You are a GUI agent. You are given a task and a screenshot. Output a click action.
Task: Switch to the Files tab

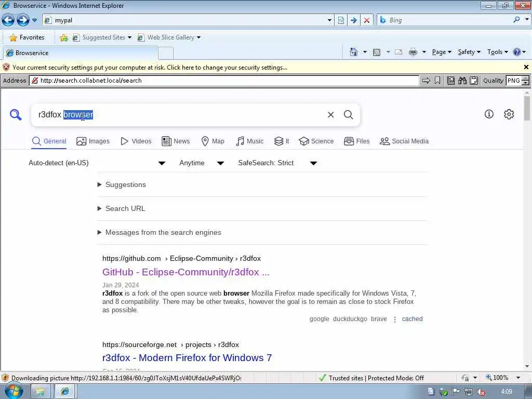coord(356,141)
